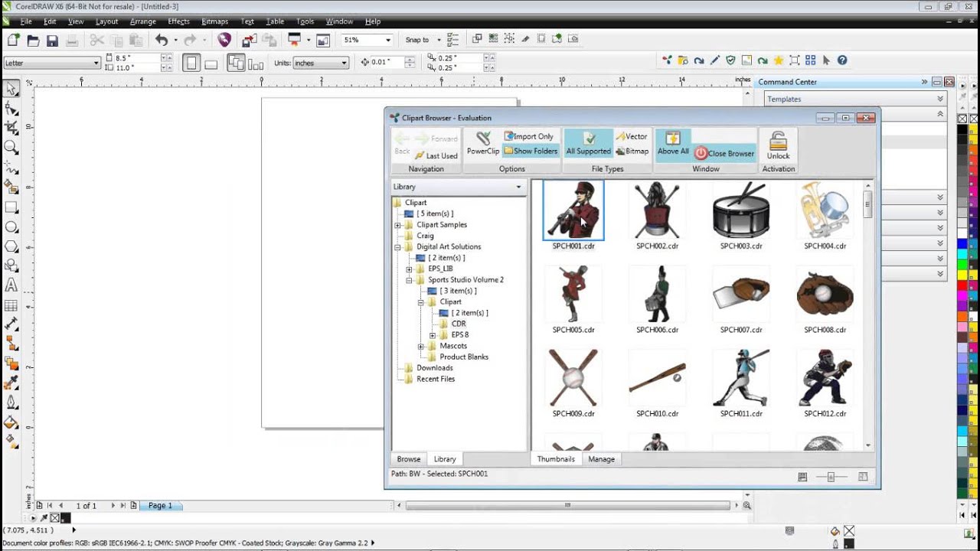Save the document with the floppy disk icon
This screenshot has height=551, width=980.
tap(51, 40)
